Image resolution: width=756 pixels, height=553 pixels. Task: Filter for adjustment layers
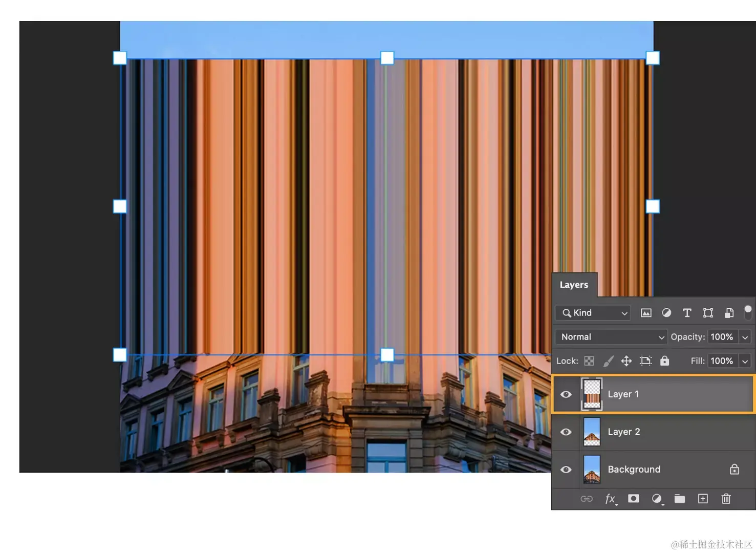666,312
